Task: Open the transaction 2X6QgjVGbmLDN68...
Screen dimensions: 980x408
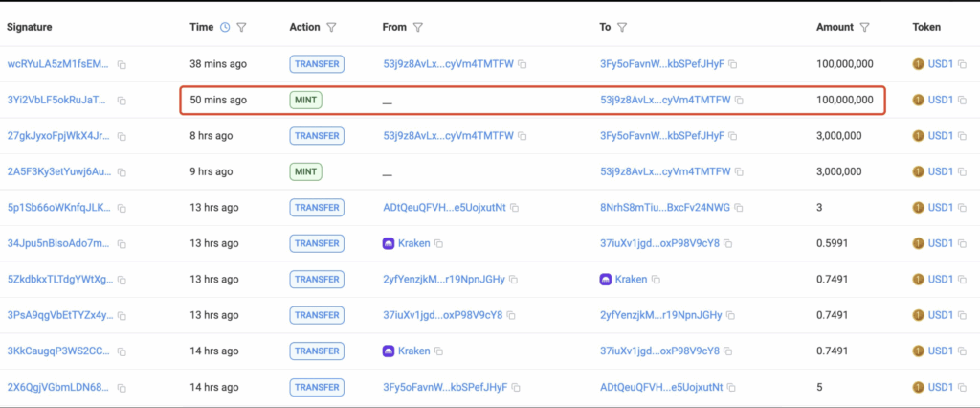Action: click(59, 387)
